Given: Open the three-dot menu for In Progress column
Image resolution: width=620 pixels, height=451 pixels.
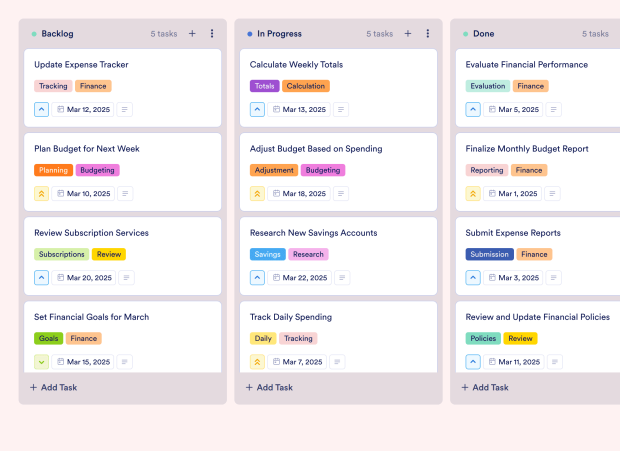Looking at the screenshot, I should pyautogui.click(x=428, y=34).
